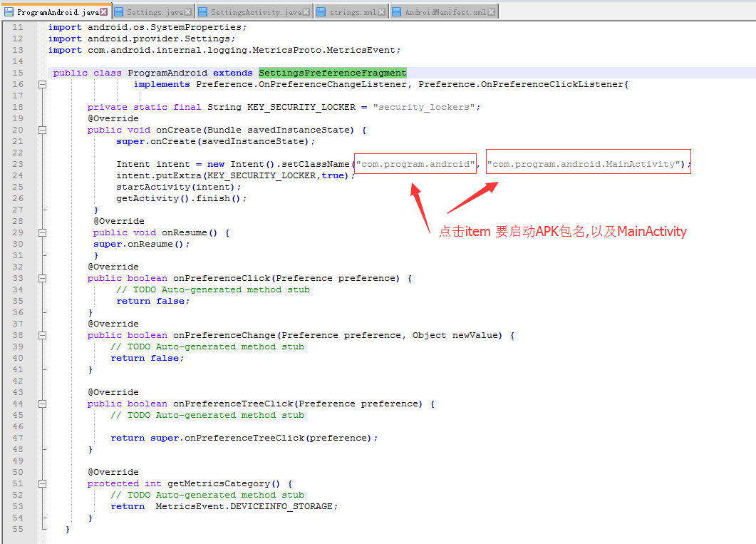
Task: Click the red-boxed com.program.android string
Action: click(415, 163)
